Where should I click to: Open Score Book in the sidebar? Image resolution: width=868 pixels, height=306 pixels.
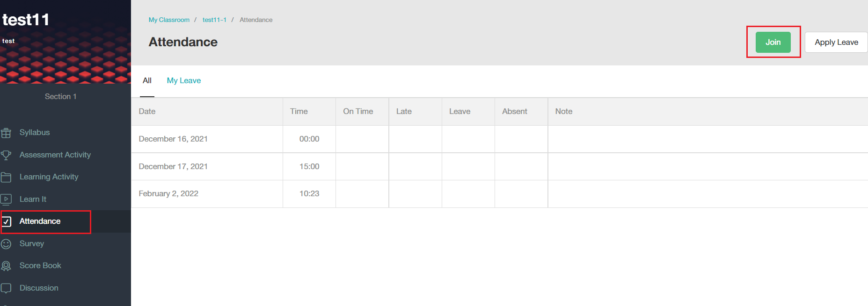(x=40, y=265)
